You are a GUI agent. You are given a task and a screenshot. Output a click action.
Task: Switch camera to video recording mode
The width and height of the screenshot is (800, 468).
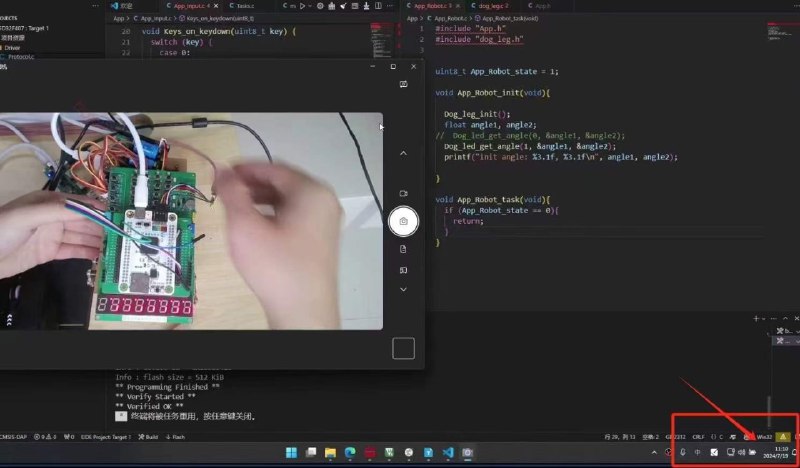coord(403,193)
